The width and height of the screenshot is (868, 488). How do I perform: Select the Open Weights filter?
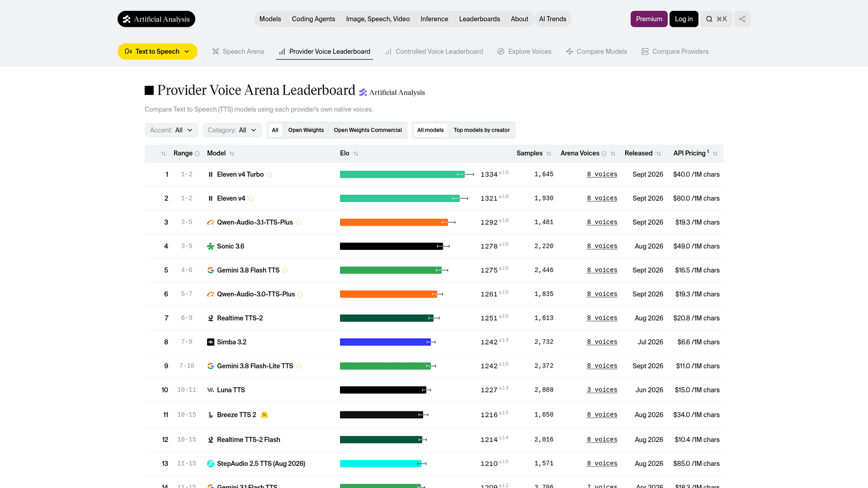tap(306, 130)
